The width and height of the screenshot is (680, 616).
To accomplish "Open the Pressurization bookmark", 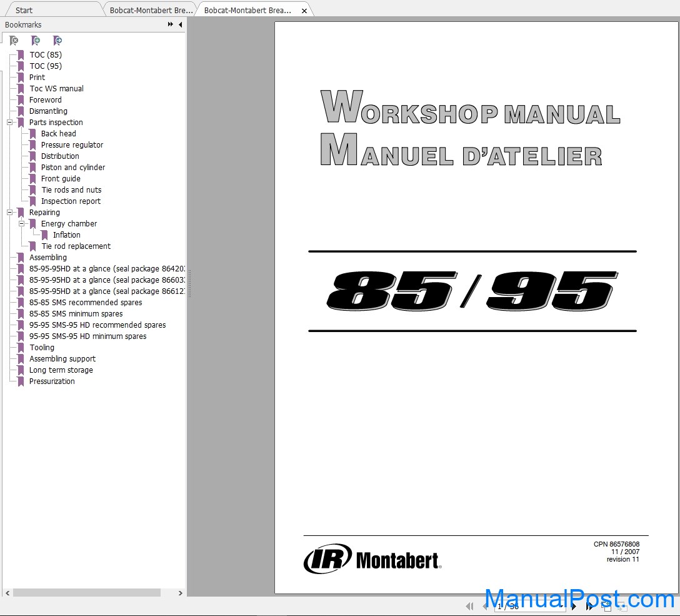I will click(x=52, y=381).
